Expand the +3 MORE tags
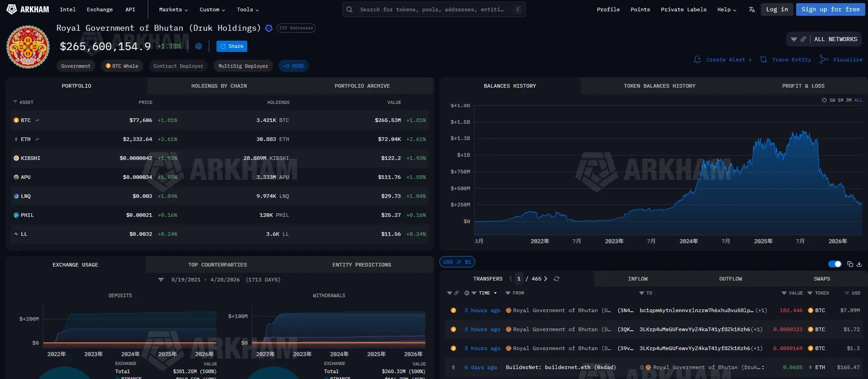 [x=293, y=66]
